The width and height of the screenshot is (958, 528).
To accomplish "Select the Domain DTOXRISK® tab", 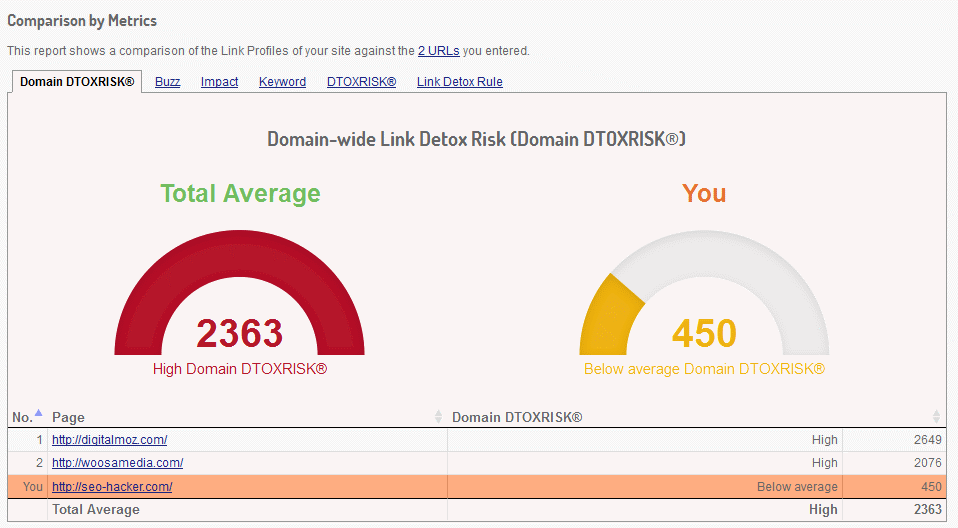I will 77,82.
